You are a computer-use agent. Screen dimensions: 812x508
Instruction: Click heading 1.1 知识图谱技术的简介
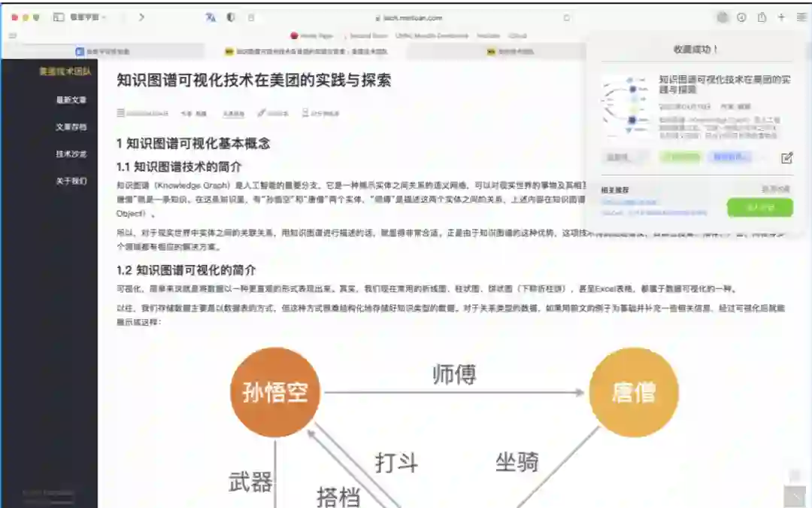point(179,166)
